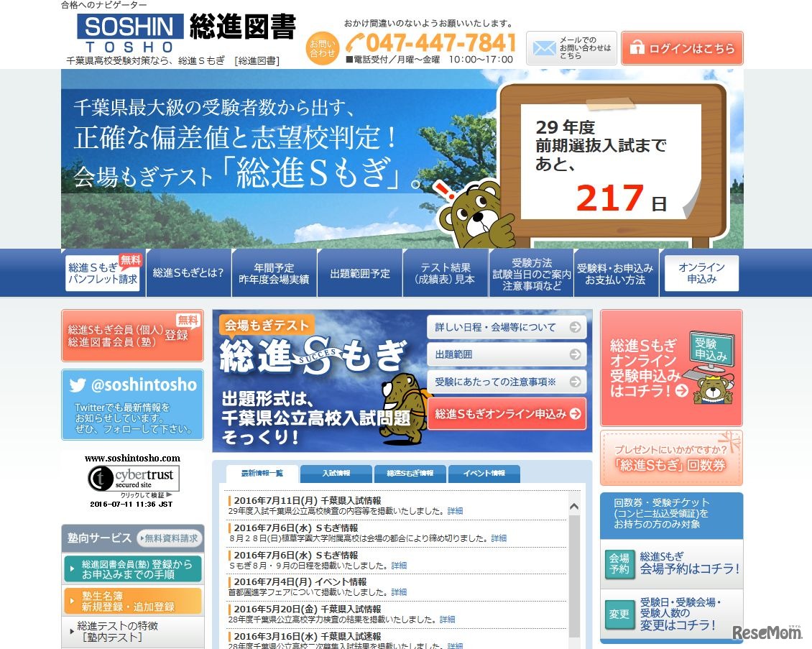
Task: Click the phone receiver icon beside 047-447-7841
Action: click(353, 42)
